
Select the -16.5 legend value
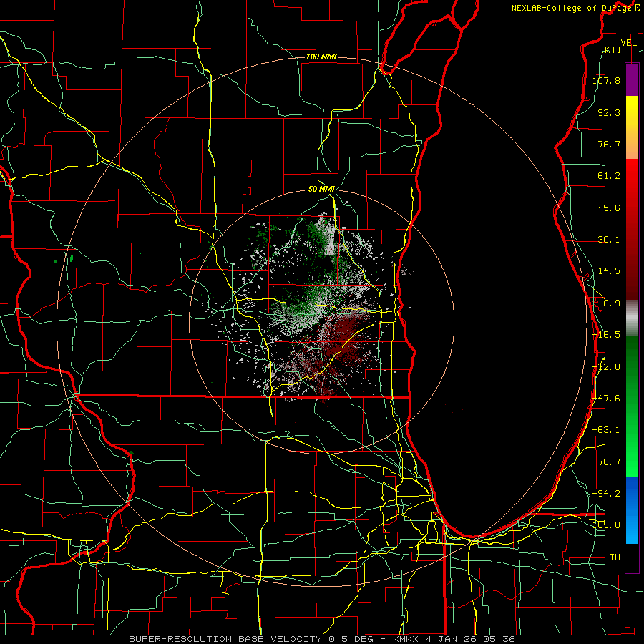(606, 335)
